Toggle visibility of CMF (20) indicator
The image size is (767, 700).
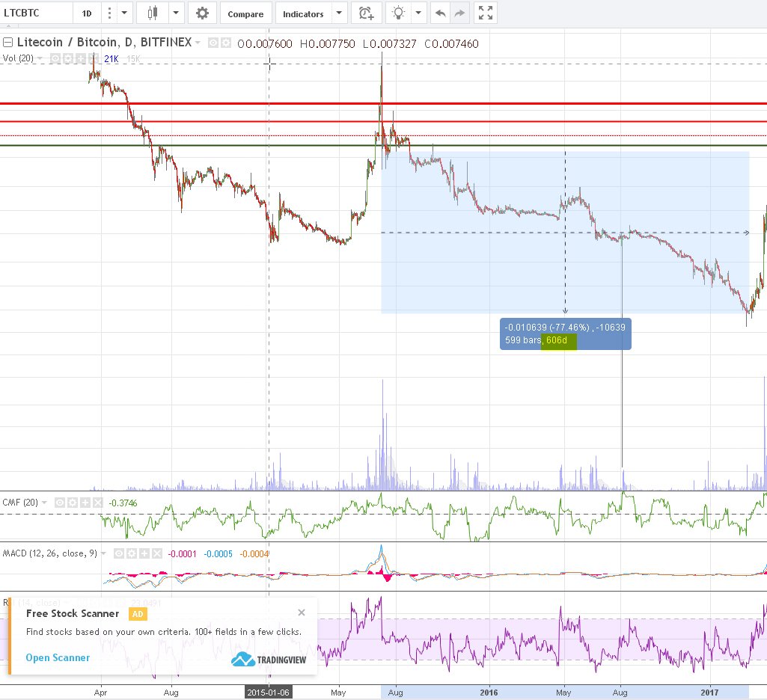(x=60, y=503)
